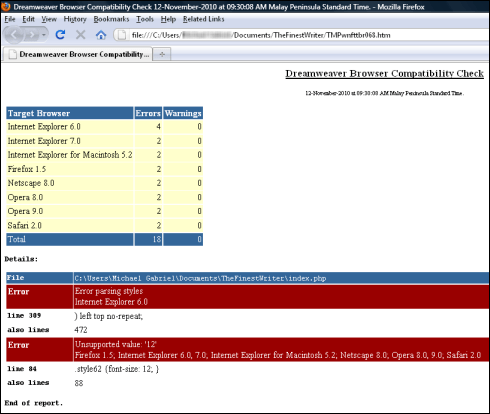Click the also lines value 472

(x=81, y=330)
